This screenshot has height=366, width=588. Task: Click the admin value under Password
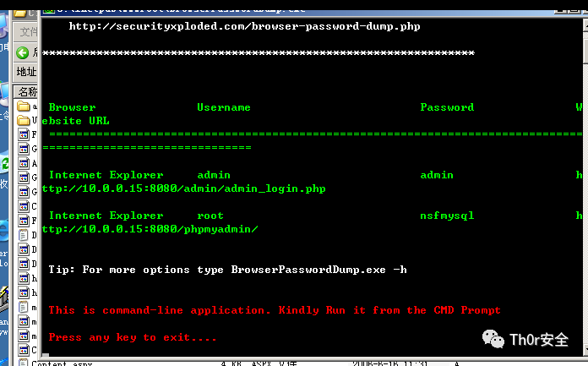point(437,175)
